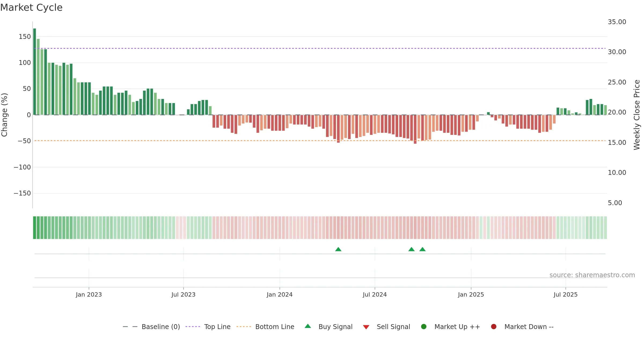Click the Jul 2024 axis label
Screen dimensions: 644x362
coord(375,295)
